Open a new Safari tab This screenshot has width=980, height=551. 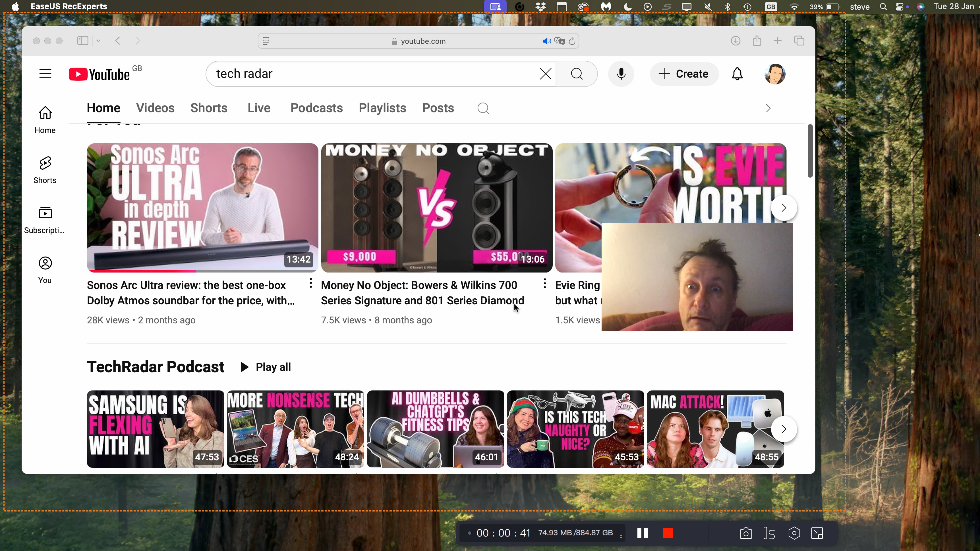coord(778,41)
